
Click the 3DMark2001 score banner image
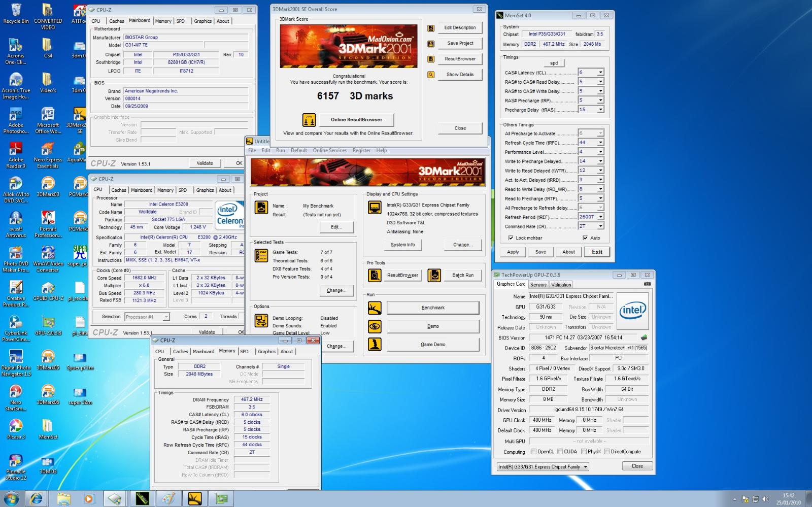point(349,46)
